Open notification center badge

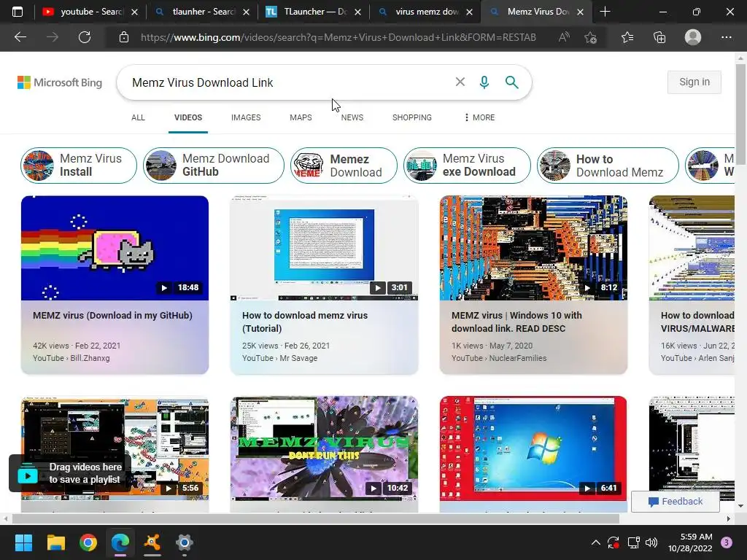[726, 542]
